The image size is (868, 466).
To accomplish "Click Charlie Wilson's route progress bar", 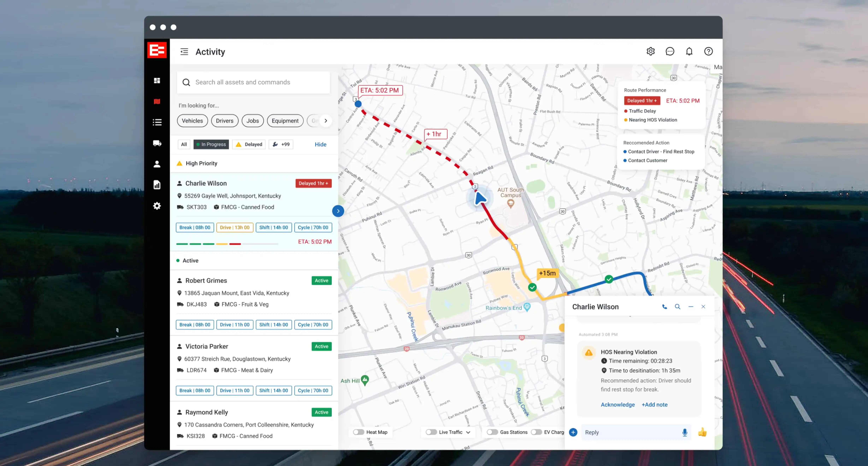I will click(x=227, y=244).
